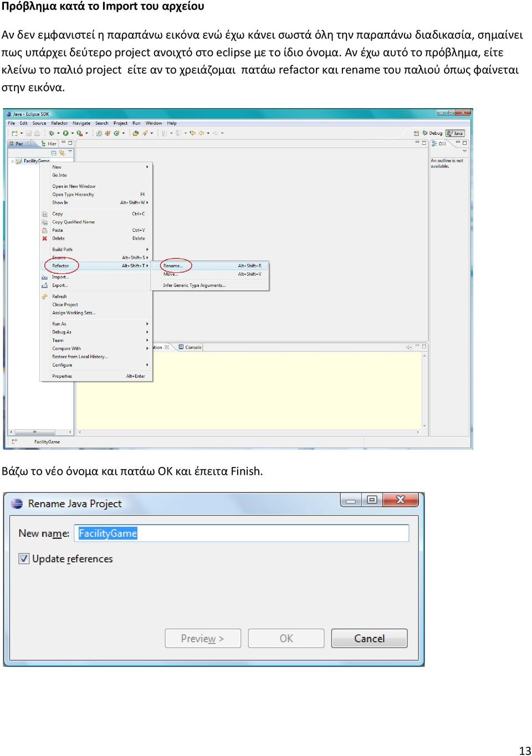Minimize the Package Explorer view
Viewport: 532px width, 756px height.
tap(64, 143)
